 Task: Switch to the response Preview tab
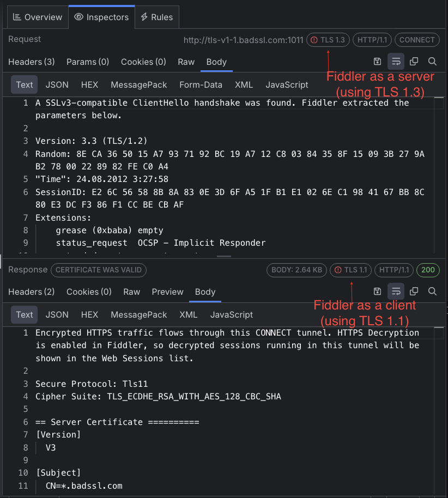point(167,291)
